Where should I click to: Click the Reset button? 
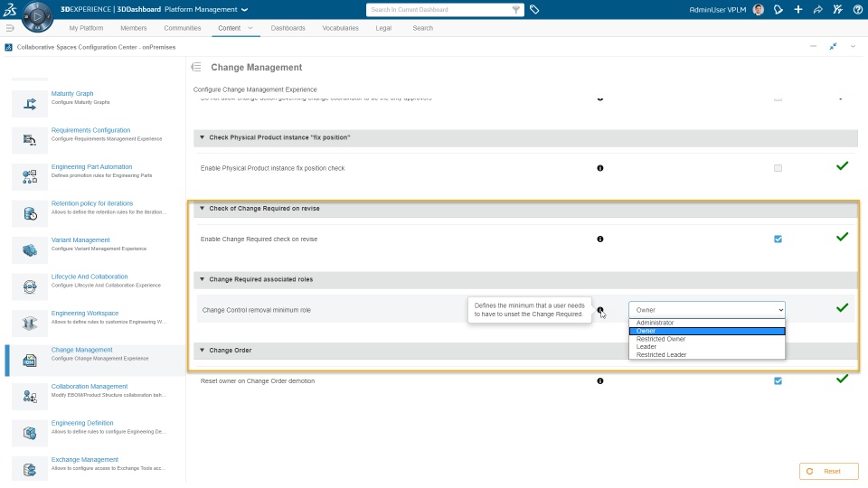(829, 472)
